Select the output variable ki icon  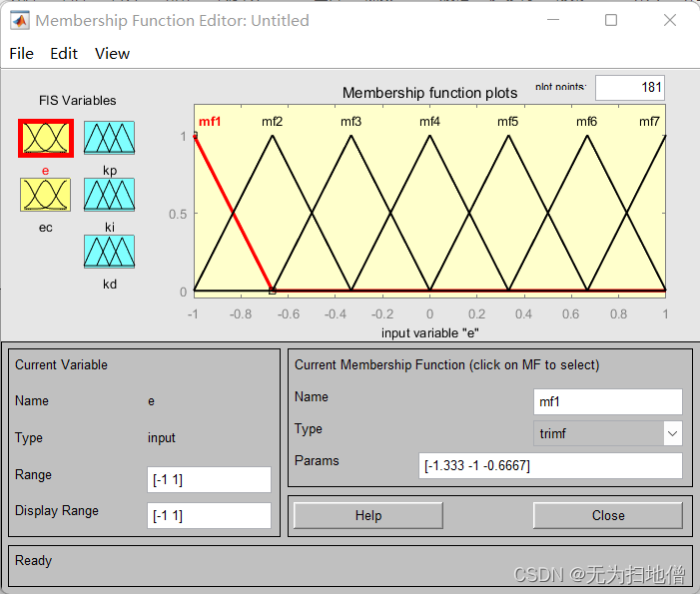coord(110,195)
